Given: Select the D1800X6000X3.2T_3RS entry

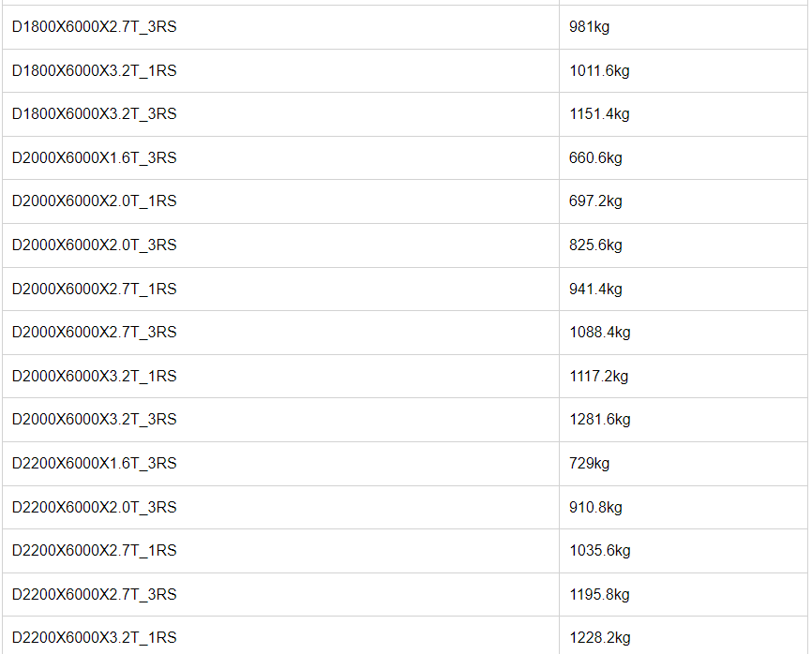Looking at the screenshot, I should pos(95,113).
